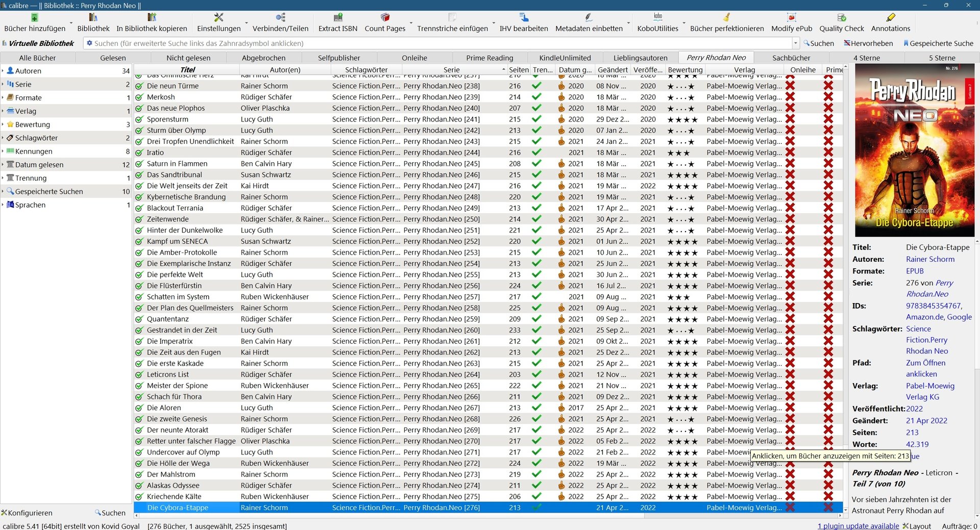Sort by the Bewertung column header
The width and height of the screenshot is (980, 530).
685,69
